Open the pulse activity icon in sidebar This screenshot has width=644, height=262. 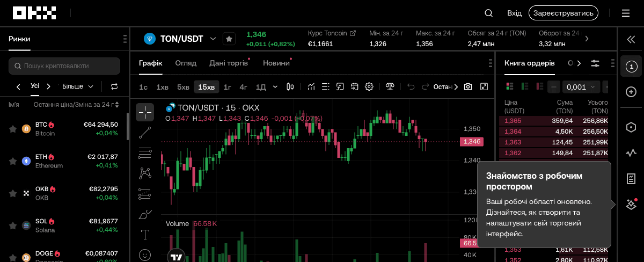(631, 153)
